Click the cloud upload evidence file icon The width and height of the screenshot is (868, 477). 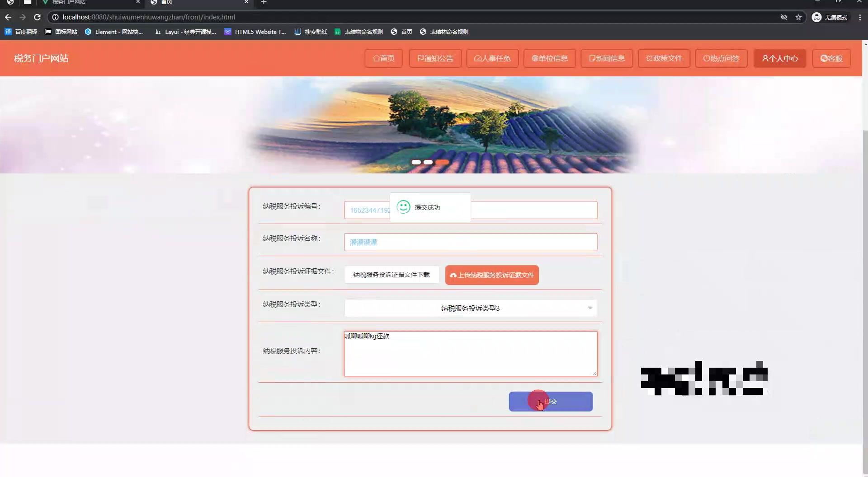tap(453, 275)
